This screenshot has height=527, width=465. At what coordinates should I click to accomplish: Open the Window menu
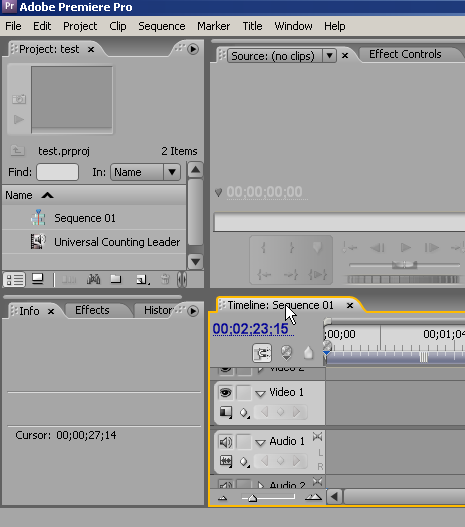[x=293, y=26]
